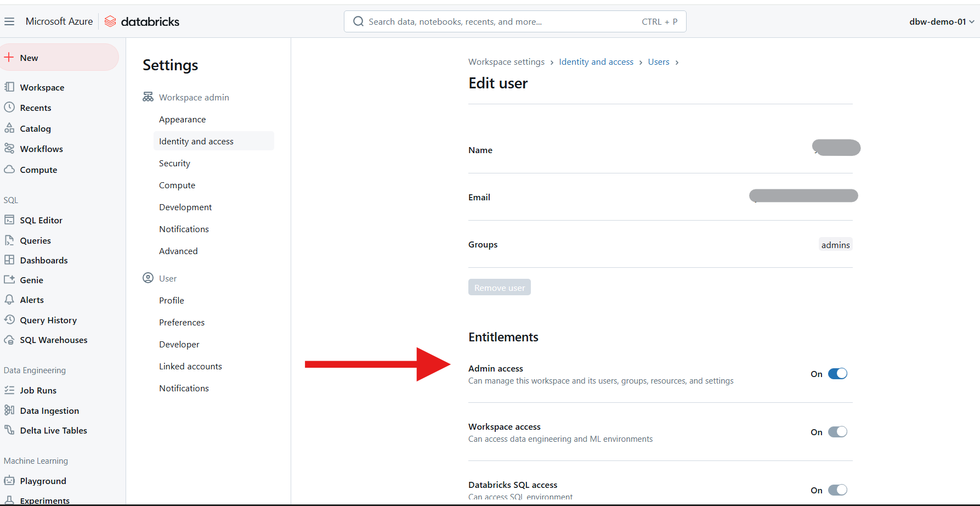Click the Workspace admin section heading

[x=194, y=97]
